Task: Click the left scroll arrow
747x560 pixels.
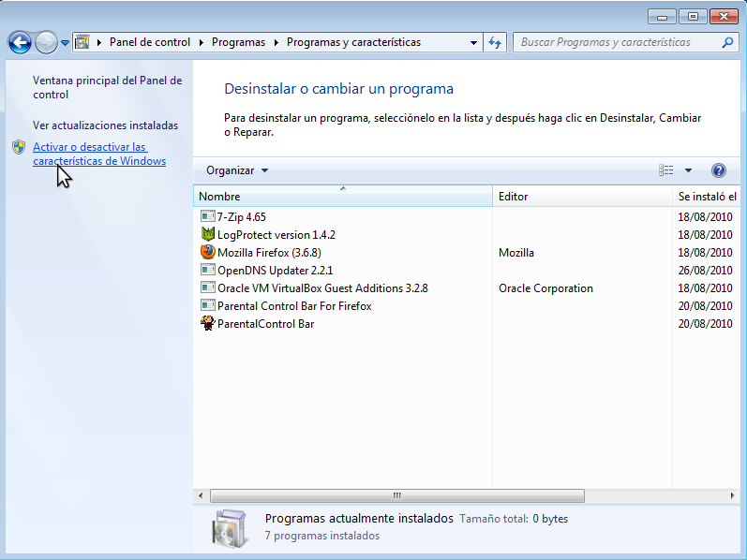Action: click(201, 495)
